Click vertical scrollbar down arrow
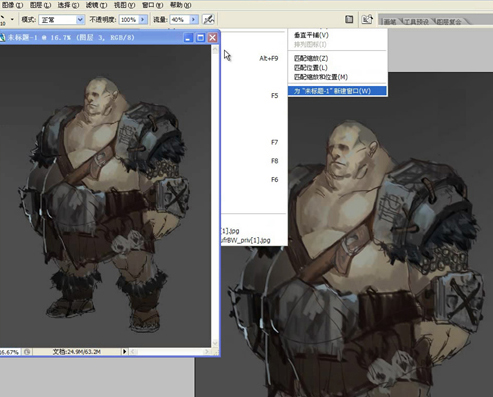The width and height of the screenshot is (493, 397). (215, 343)
